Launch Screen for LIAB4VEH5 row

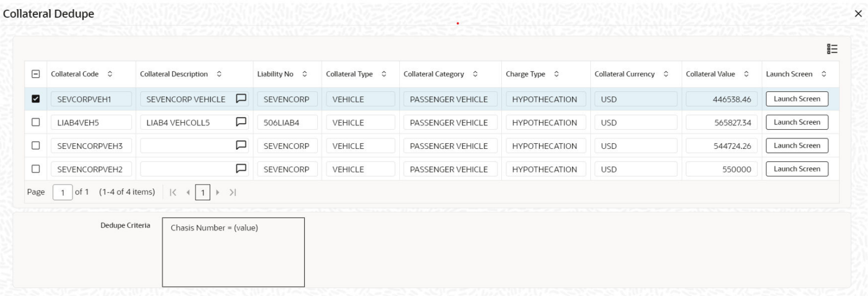click(x=797, y=122)
